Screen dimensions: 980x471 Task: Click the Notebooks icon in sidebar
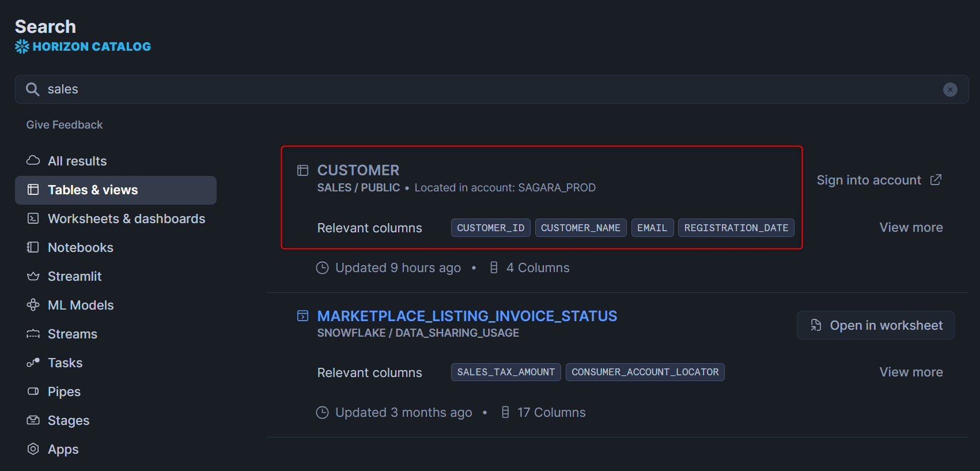(33, 247)
